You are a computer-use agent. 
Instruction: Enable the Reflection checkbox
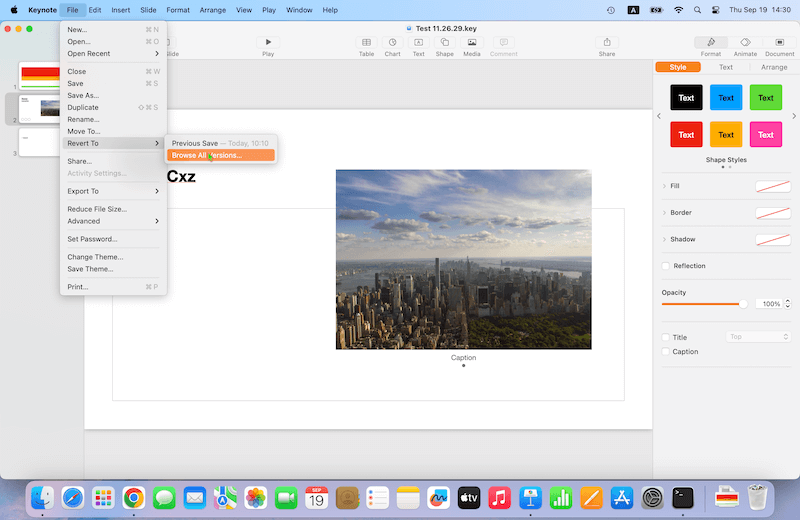click(667, 266)
